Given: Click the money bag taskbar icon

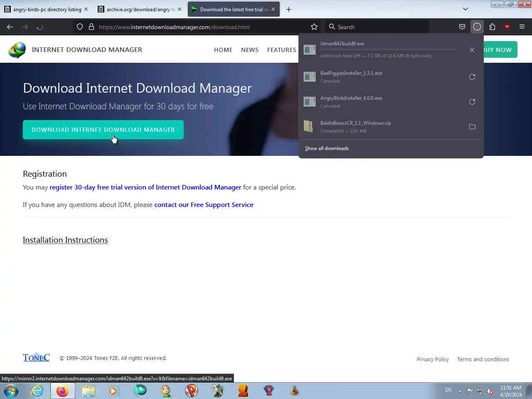Looking at the screenshot, I should (295, 391).
